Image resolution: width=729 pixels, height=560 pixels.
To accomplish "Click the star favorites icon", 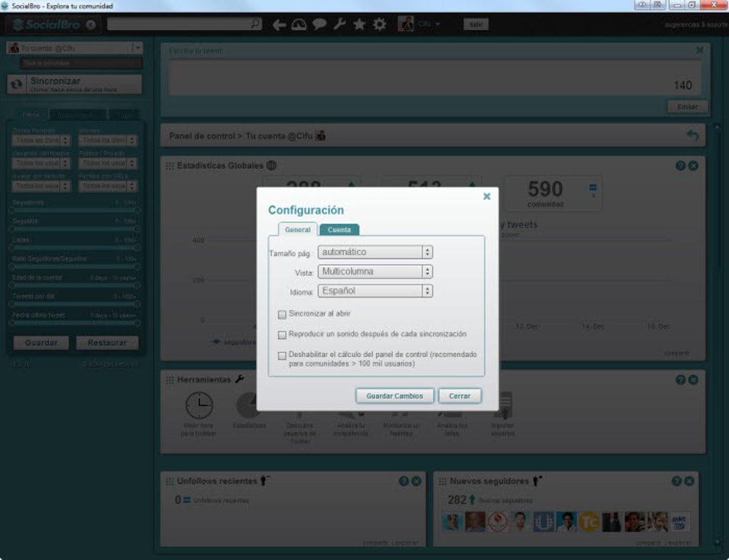I will click(359, 24).
